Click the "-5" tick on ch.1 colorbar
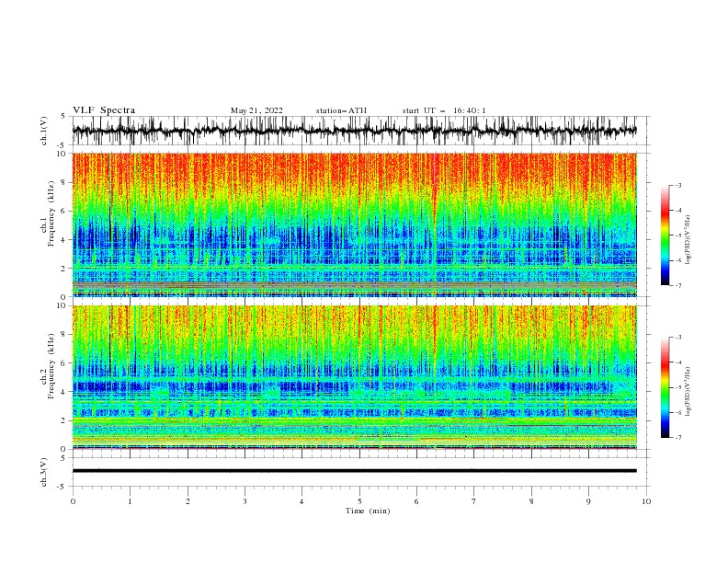Viewport: 728px width, 563px height. tap(677, 236)
